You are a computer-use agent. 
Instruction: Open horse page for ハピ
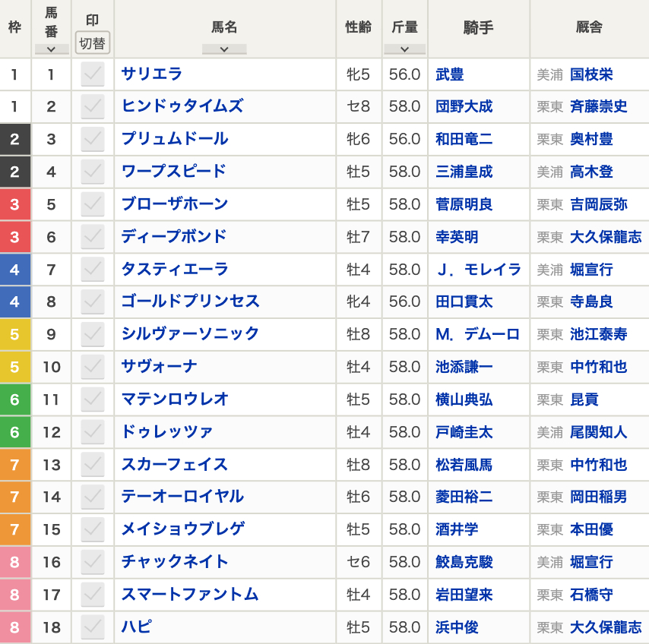click(137, 627)
